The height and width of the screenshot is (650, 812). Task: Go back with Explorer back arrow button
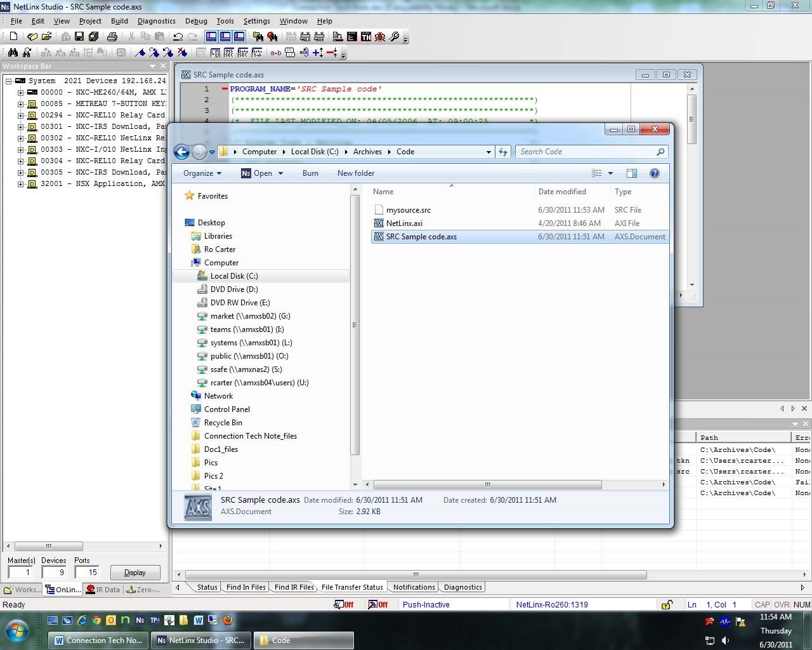[x=181, y=152]
